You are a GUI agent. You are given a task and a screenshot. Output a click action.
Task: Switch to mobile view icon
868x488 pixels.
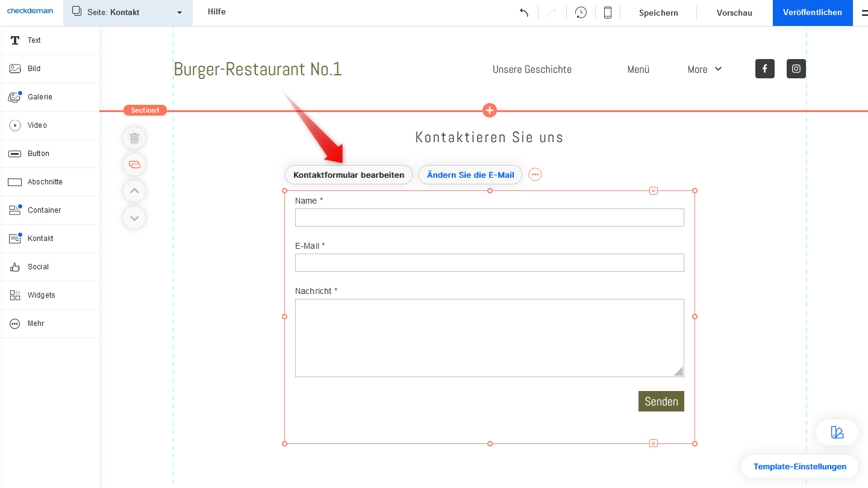pyautogui.click(x=608, y=13)
